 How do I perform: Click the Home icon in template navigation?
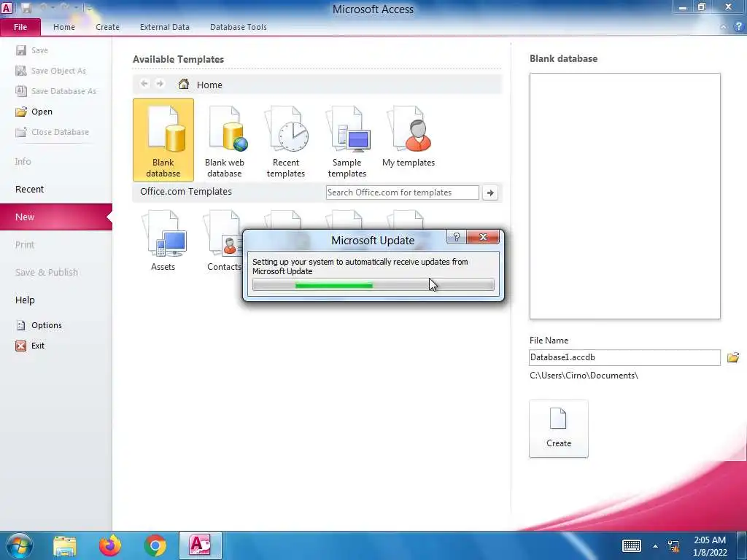pyautogui.click(x=183, y=85)
